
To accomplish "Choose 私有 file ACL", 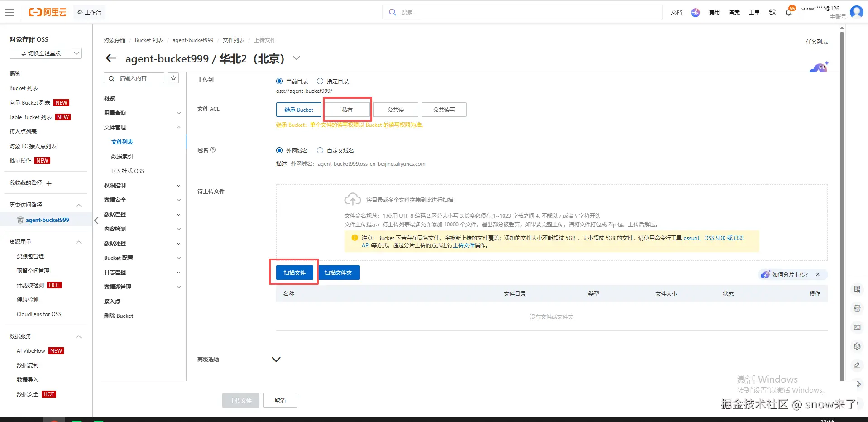I will click(347, 110).
